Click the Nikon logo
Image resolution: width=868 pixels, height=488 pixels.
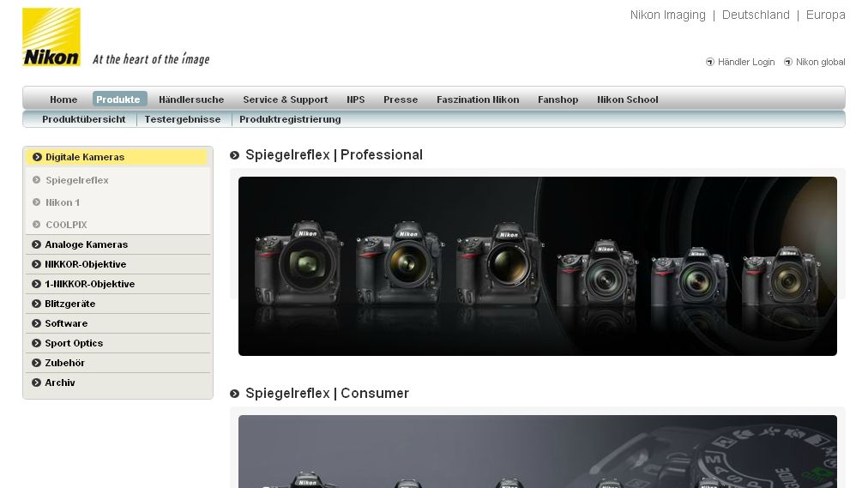click(x=51, y=37)
